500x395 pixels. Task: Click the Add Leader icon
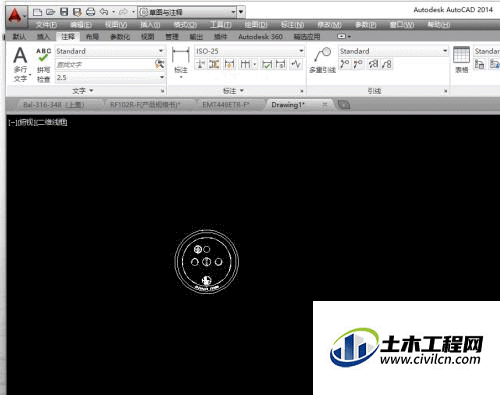(345, 64)
